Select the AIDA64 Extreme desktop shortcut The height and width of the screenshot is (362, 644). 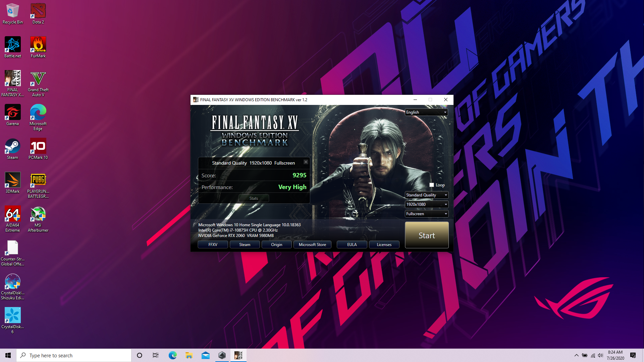pyautogui.click(x=13, y=219)
